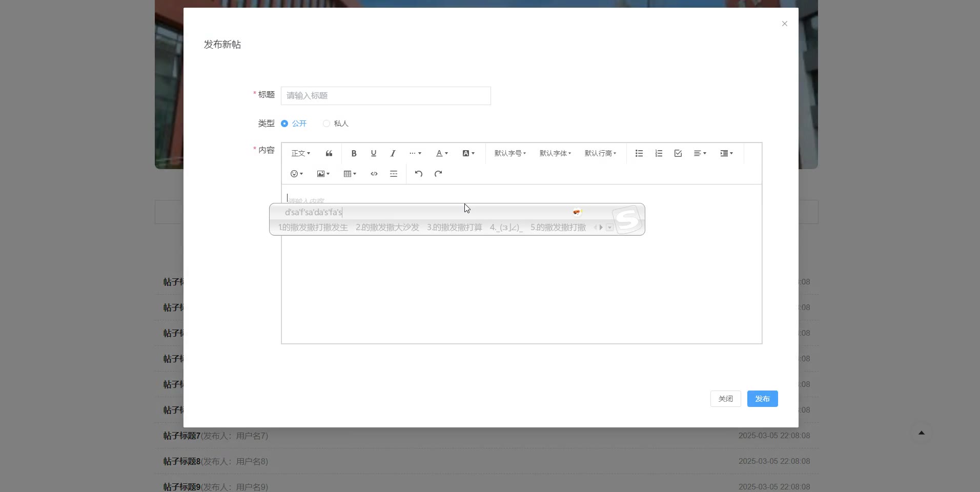The image size is (980, 492).
Task: Toggle underline formatting
Action: coord(374,153)
